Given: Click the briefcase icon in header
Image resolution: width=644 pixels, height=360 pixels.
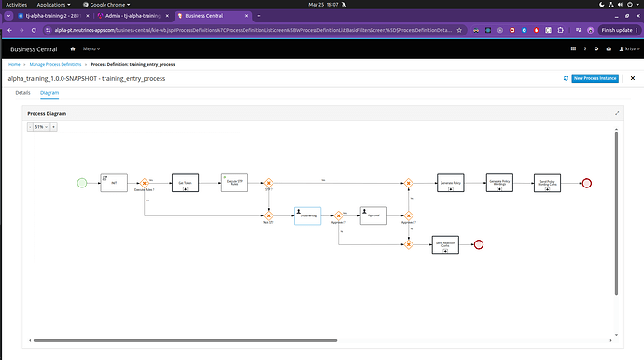Looking at the screenshot, I should 609,48.
